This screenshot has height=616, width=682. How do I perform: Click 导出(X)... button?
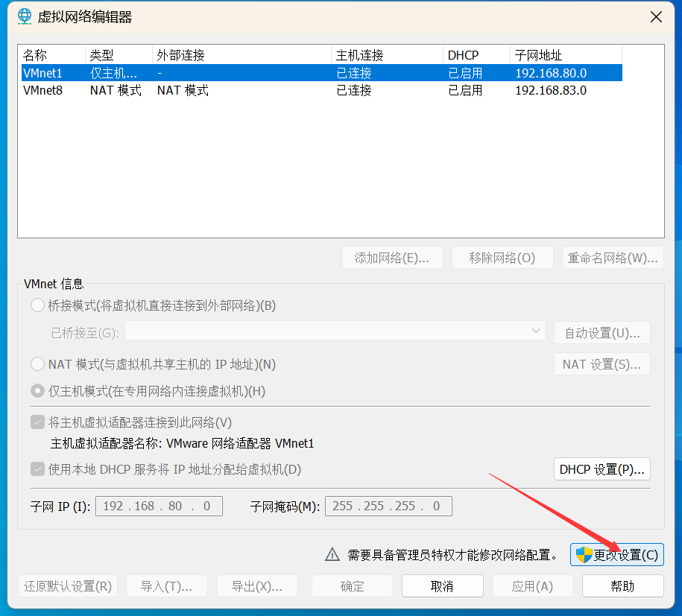[257, 586]
